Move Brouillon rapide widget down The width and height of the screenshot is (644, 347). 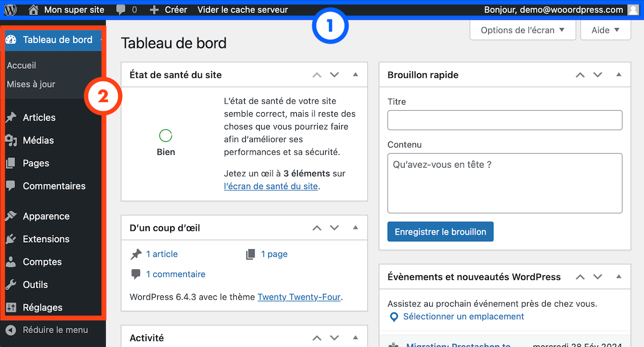click(598, 75)
